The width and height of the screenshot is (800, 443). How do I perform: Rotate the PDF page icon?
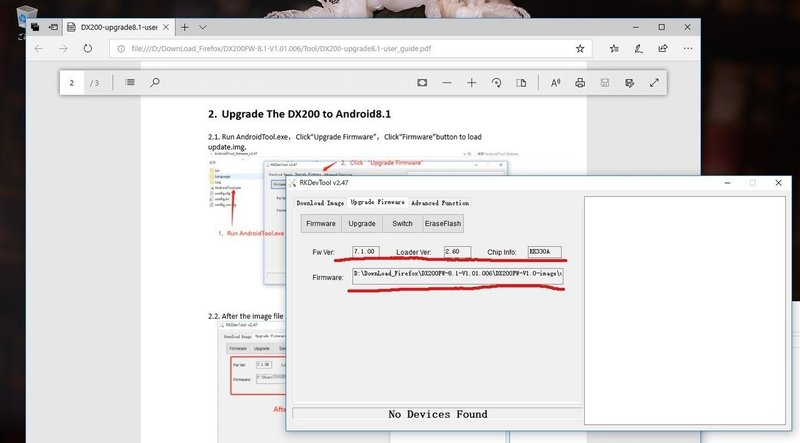pyautogui.click(x=496, y=83)
